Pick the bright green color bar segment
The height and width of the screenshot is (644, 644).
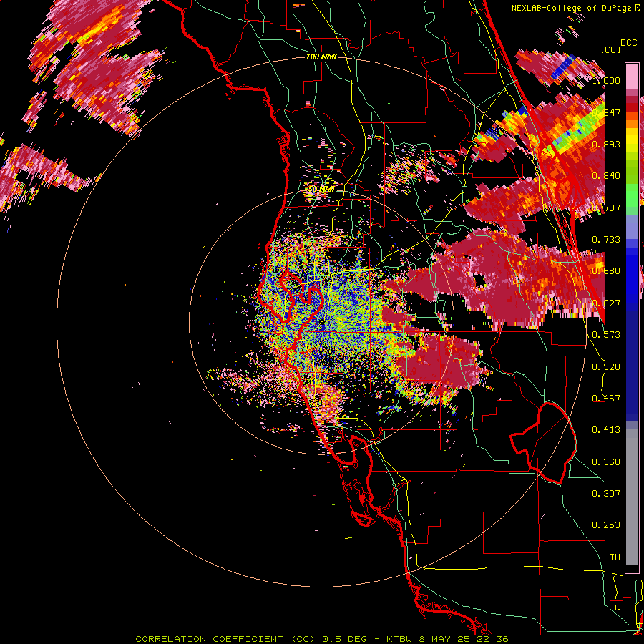(632, 194)
